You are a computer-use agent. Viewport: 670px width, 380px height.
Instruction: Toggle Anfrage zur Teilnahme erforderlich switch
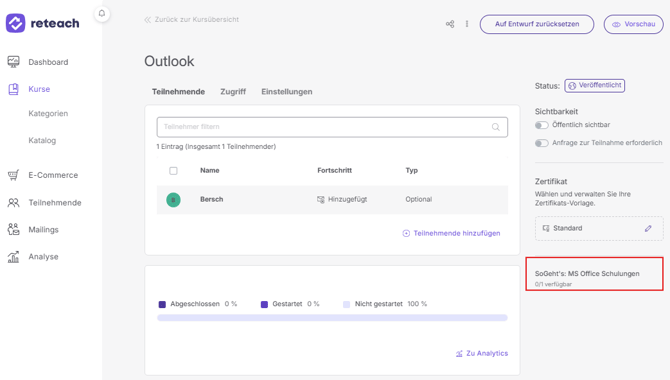coord(541,143)
